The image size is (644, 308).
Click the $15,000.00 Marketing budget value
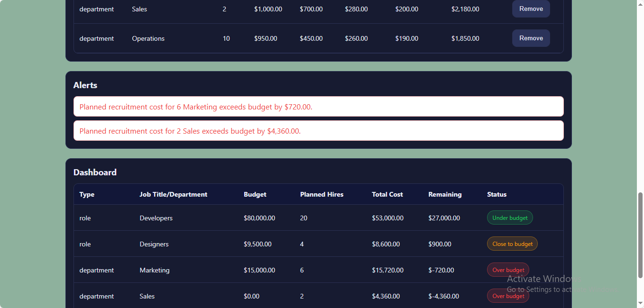pyautogui.click(x=259, y=270)
